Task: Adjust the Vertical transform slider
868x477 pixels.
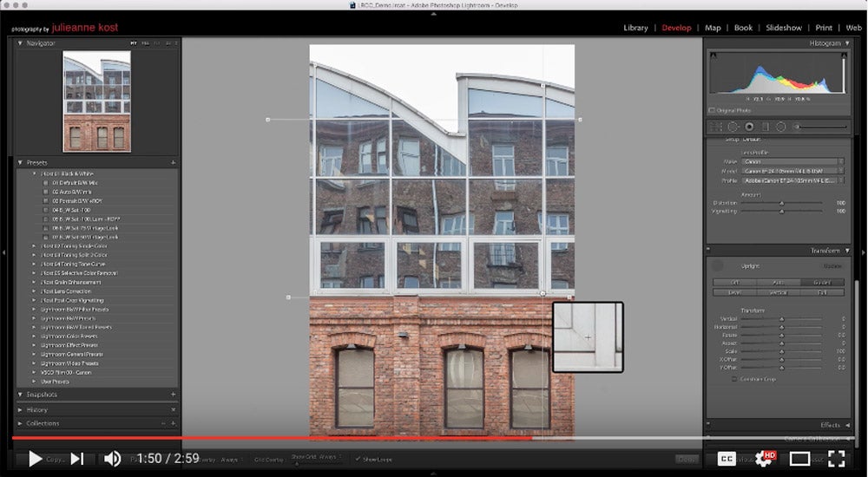Action: pyautogui.click(x=782, y=319)
